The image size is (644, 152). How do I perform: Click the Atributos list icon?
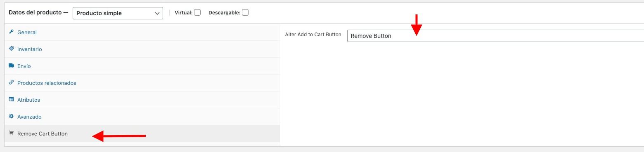pos(12,100)
